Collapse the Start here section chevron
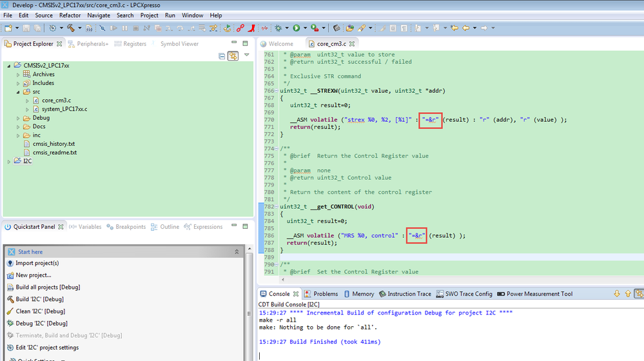 point(237,252)
